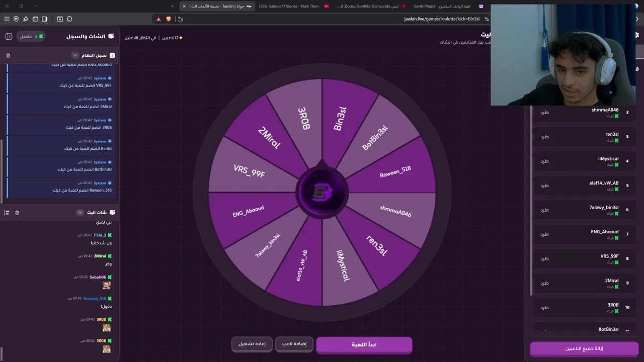Click the stream chat scrollbar
The width and height of the screenshot is (644, 362).
2,353
